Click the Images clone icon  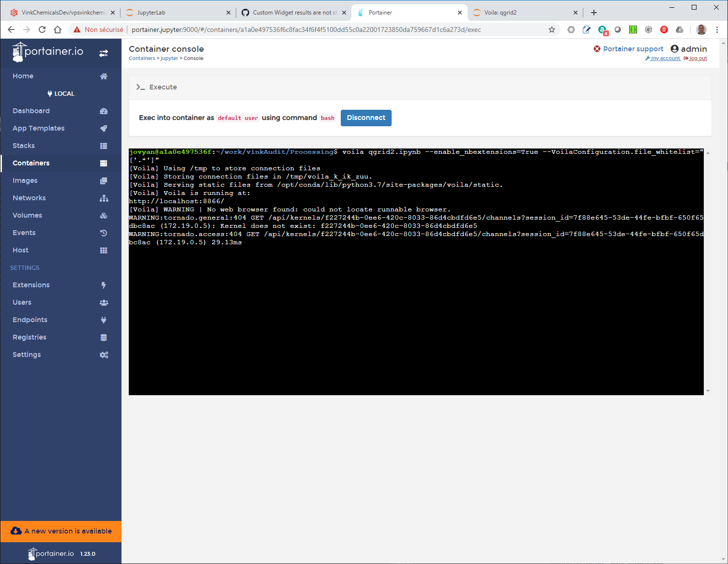coord(104,180)
